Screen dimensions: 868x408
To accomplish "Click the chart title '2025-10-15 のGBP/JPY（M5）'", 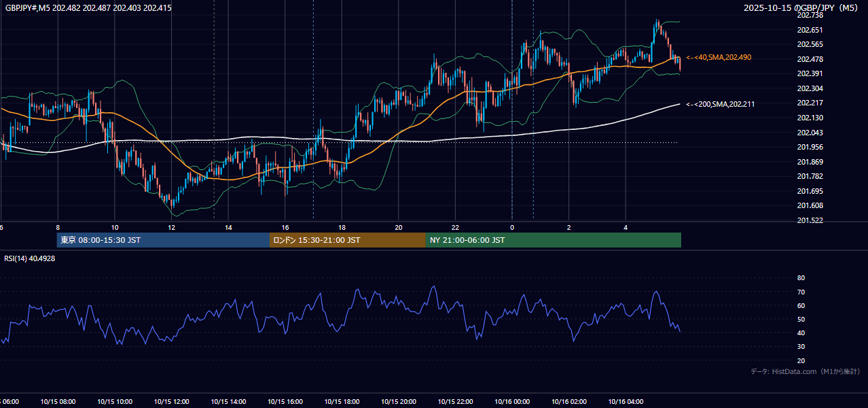I will [x=802, y=8].
